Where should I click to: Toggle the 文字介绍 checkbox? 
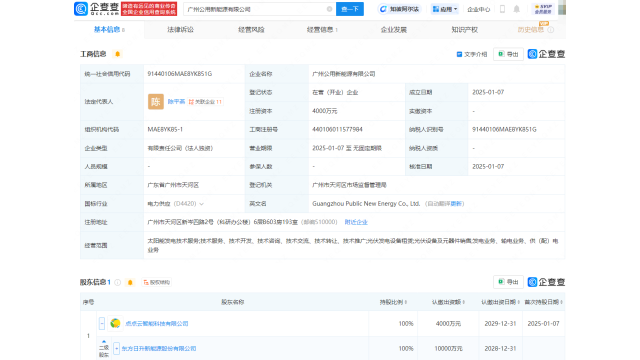pos(459,54)
